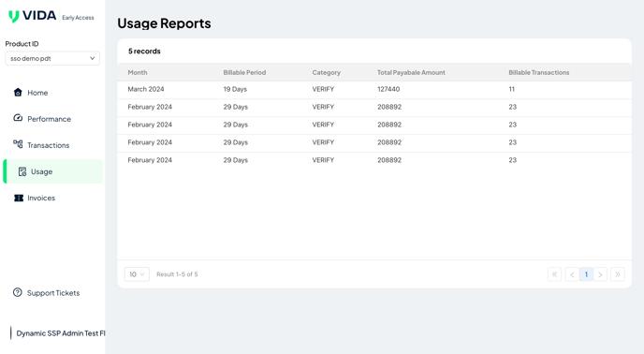
Task: Click the Transactions flow icon
Action: tap(18, 145)
